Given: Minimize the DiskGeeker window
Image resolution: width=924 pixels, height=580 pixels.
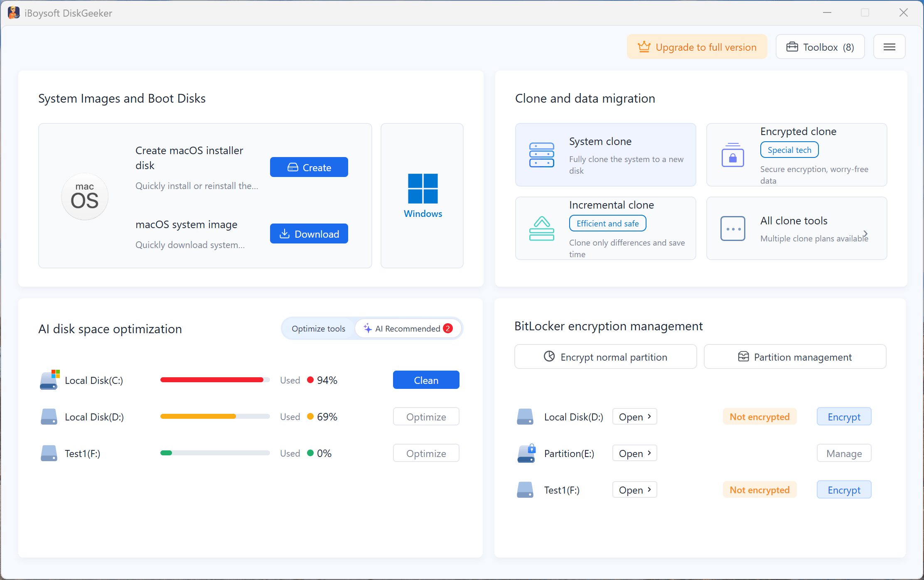Looking at the screenshot, I should point(827,13).
